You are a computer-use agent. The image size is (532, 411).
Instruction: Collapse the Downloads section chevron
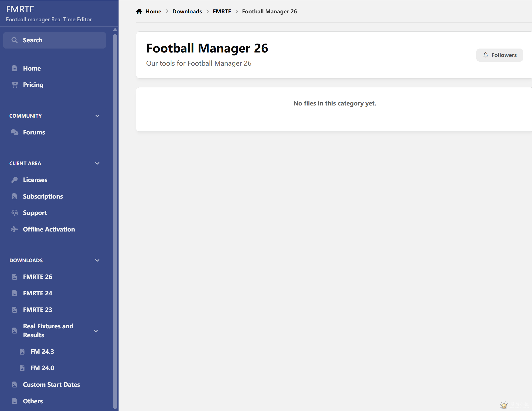[x=97, y=260]
